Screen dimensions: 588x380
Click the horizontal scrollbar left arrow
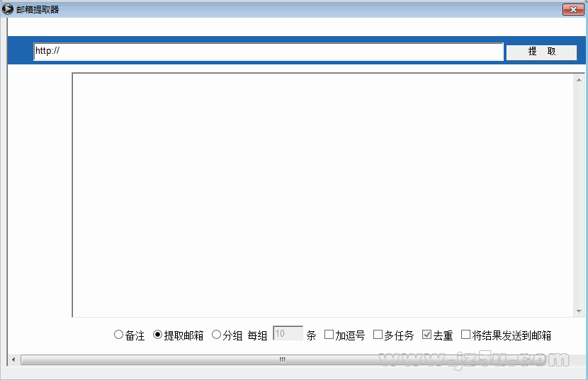(x=12, y=360)
